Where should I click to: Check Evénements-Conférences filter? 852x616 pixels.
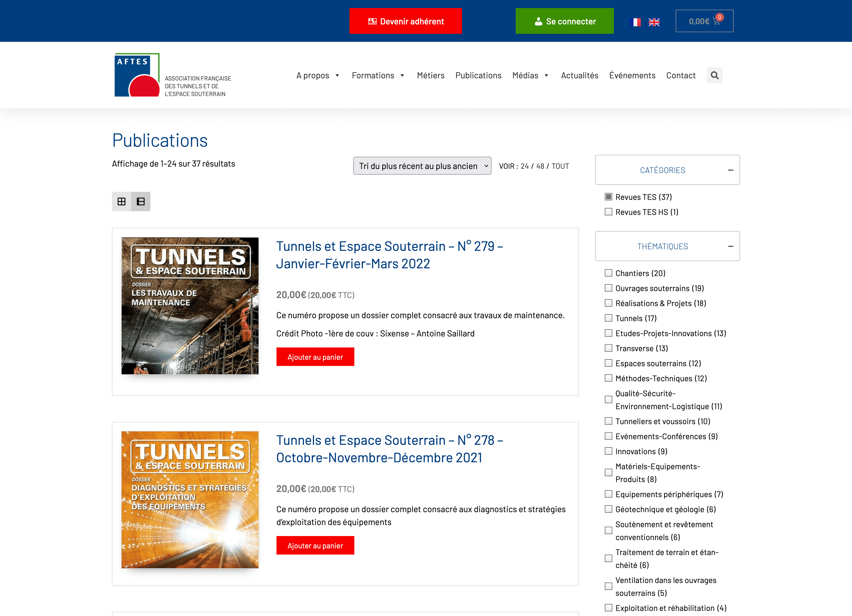pyautogui.click(x=609, y=436)
